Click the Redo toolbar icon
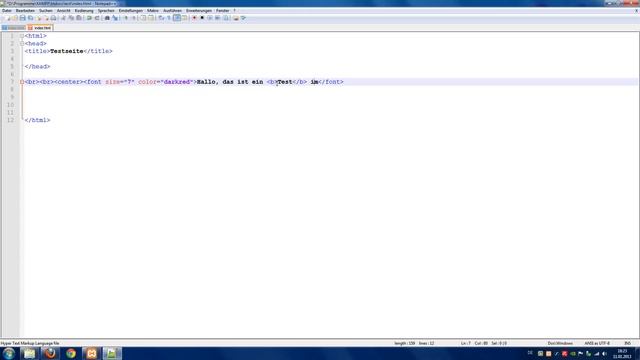This screenshot has width=640, height=360. click(x=97, y=18)
